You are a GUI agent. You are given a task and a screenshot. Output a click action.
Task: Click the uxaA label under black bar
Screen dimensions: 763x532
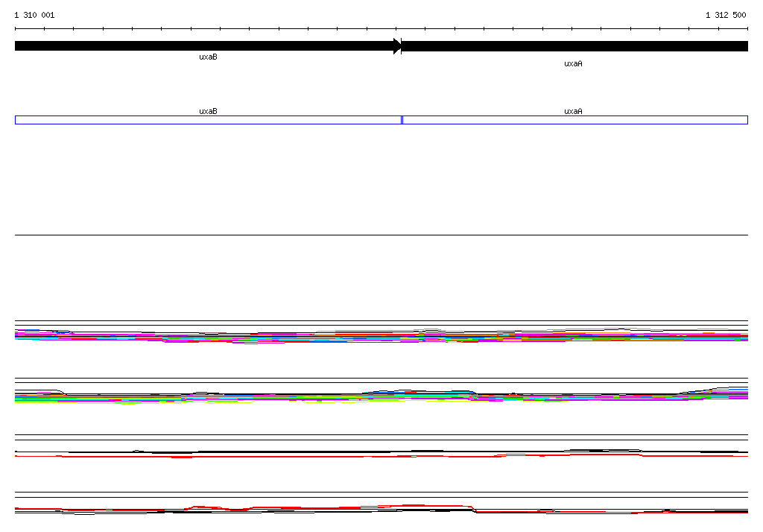coord(573,64)
